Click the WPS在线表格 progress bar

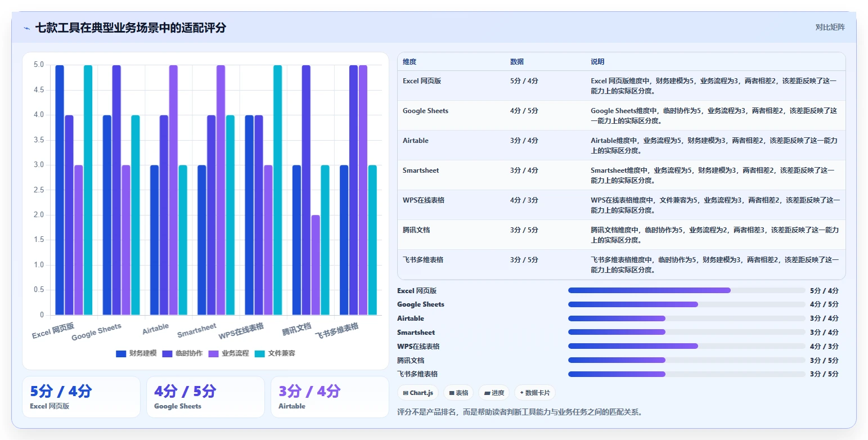[x=687, y=346]
